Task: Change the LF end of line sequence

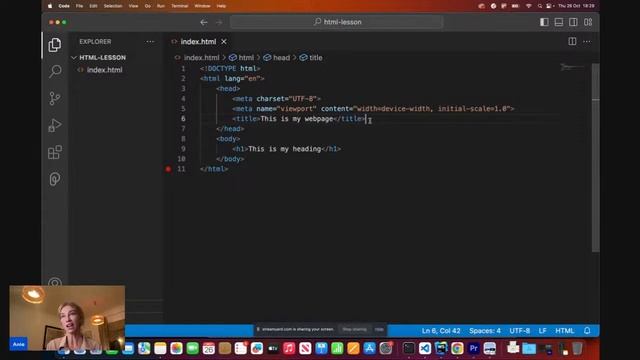Action: (542, 331)
